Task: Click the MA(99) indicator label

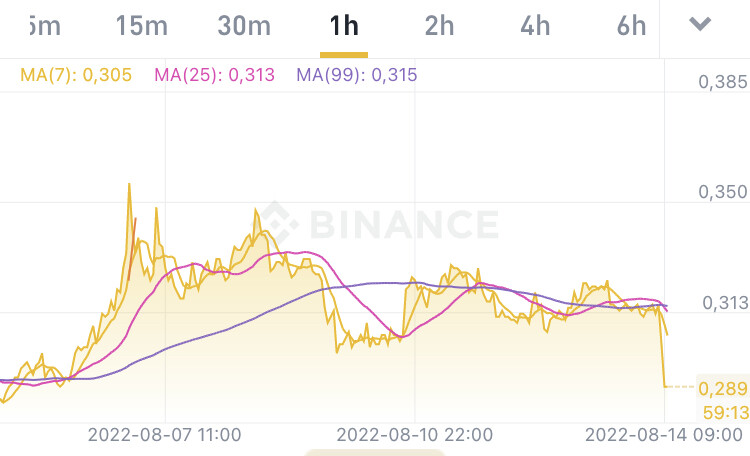Action: pyautogui.click(x=356, y=75)
